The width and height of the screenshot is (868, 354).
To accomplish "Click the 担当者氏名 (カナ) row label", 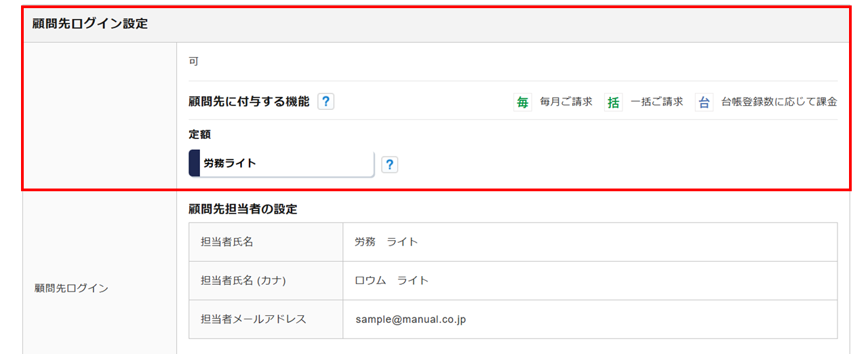I will tap(239, 280).
